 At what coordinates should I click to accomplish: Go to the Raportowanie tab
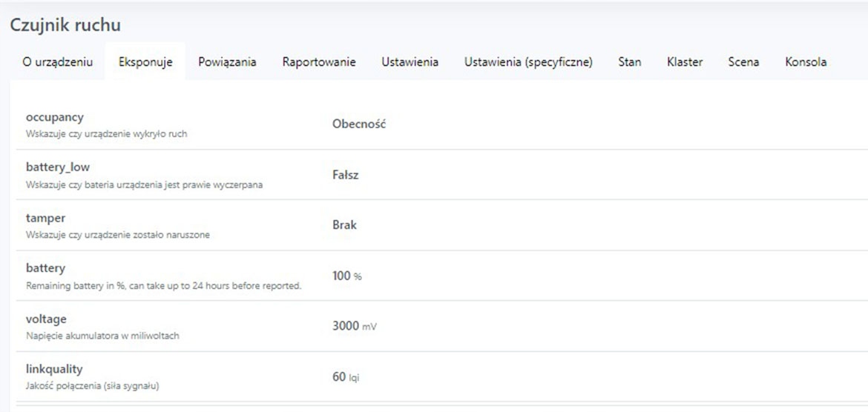[319, 62]
